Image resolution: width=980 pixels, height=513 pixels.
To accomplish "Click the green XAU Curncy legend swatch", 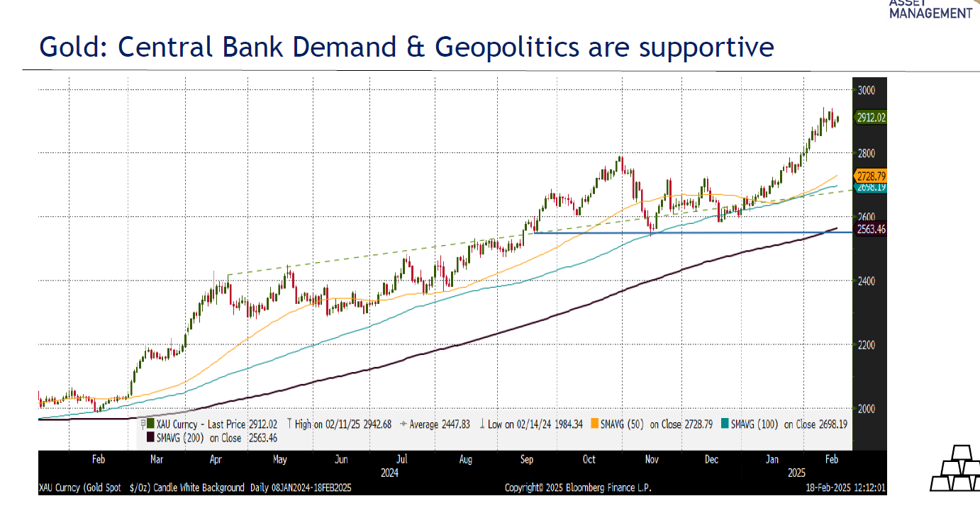I will (150, 424).
